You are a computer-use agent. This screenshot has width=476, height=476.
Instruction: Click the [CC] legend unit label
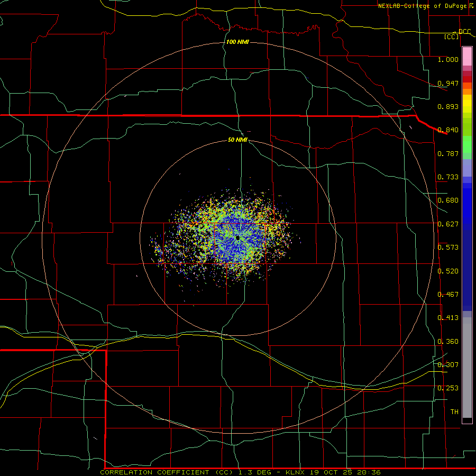point(452,36)
